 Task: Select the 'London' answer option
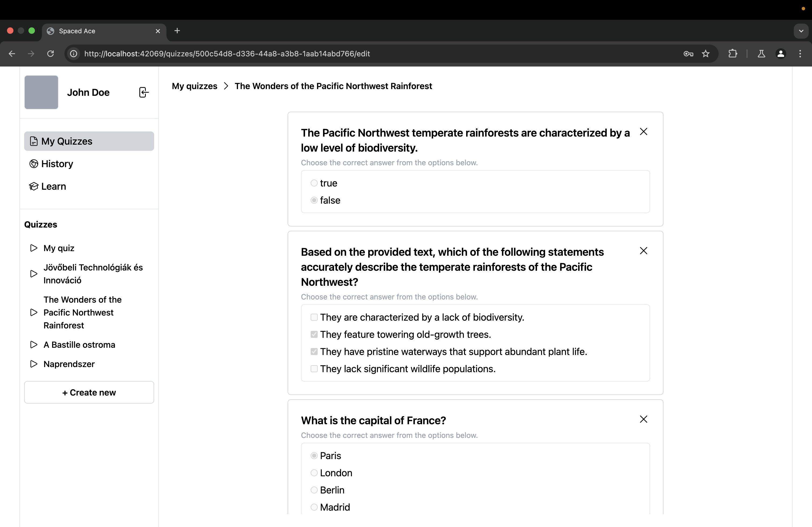(314, 473)
